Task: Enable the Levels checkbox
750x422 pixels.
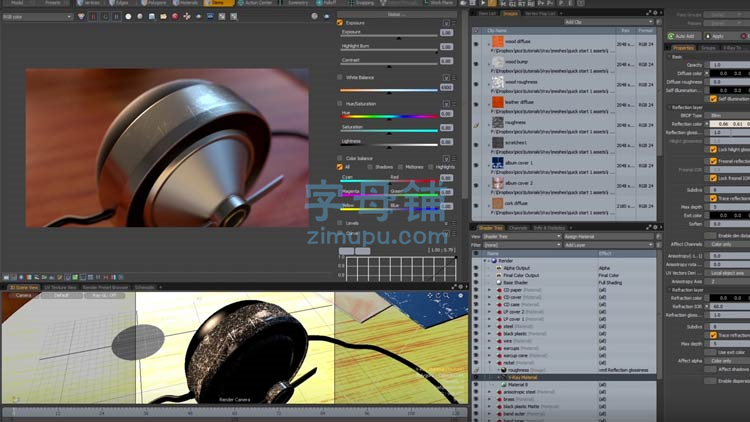Action: click(340, 223)
